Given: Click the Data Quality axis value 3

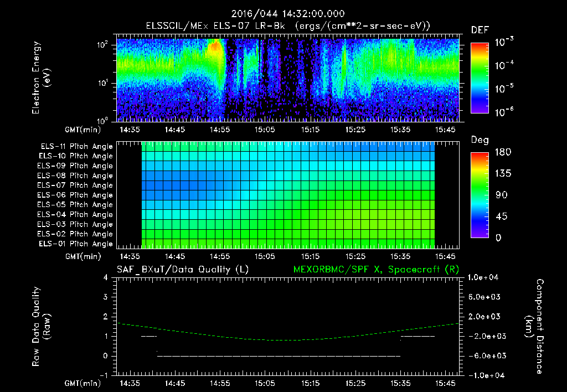Looking at the screenshot, I should click(105, 297).
